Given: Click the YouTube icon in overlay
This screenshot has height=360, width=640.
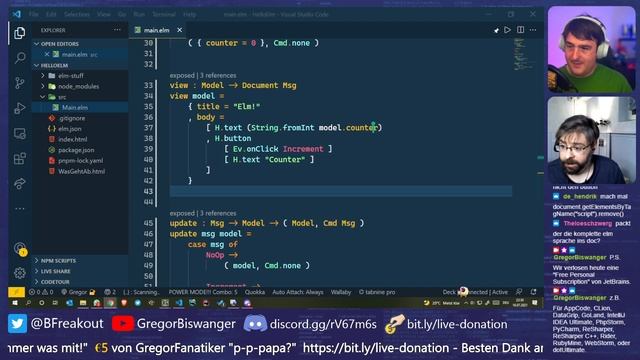Looking at the screenshot, I should click(122, 324).
